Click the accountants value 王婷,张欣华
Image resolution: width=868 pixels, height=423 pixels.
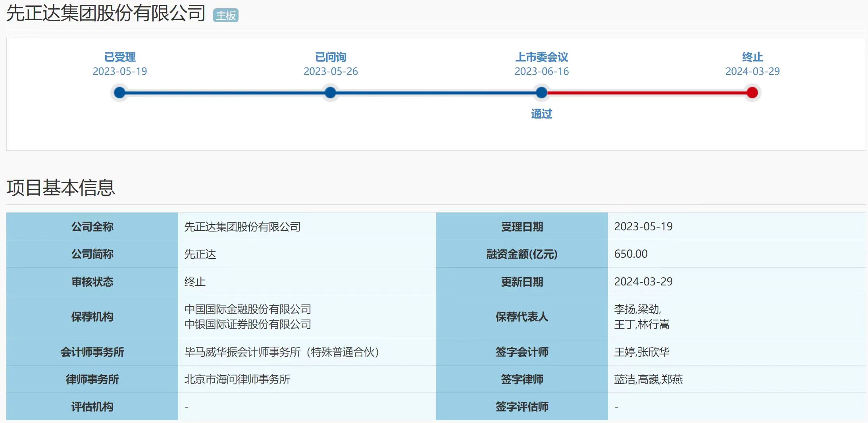point(642,352)
